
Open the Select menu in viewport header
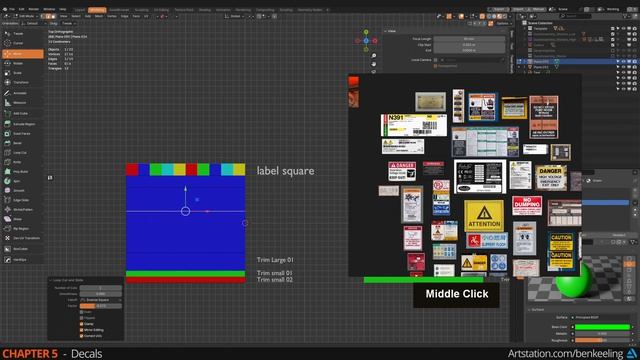pos(76,16)
